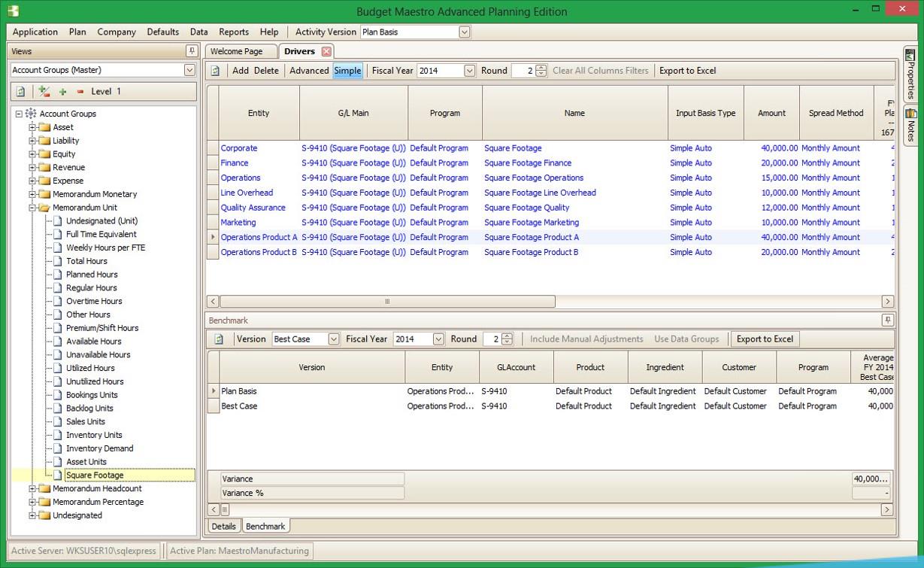
Task: Open the Reports menu
Action: (x=234, y=32)
